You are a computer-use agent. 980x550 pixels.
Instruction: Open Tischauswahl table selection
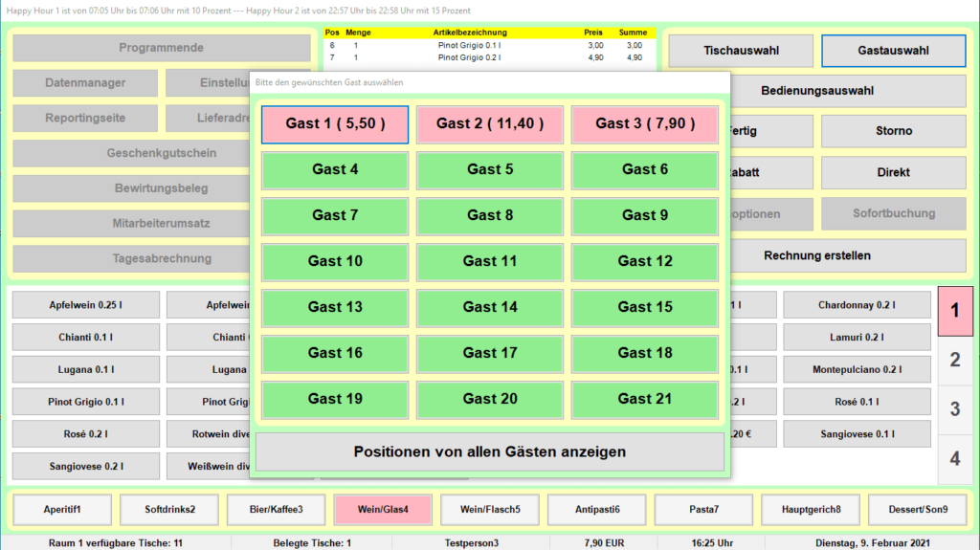pos(741,51)
